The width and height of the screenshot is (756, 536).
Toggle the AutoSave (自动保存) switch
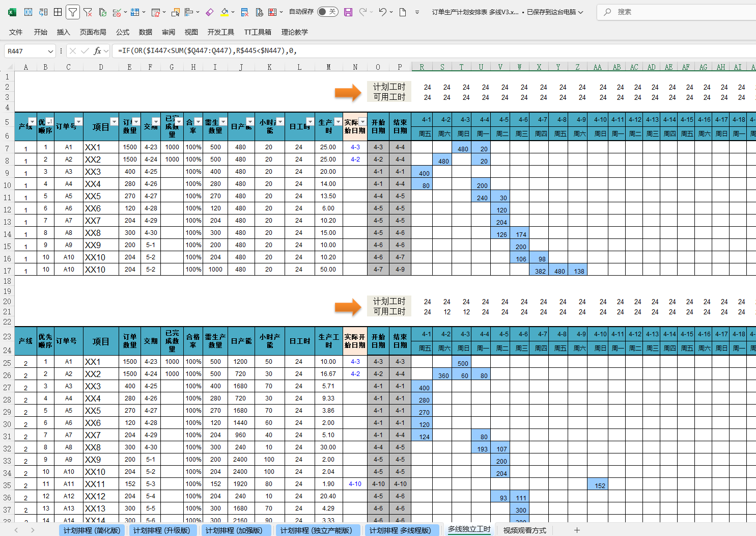click(x=327, y=12)
